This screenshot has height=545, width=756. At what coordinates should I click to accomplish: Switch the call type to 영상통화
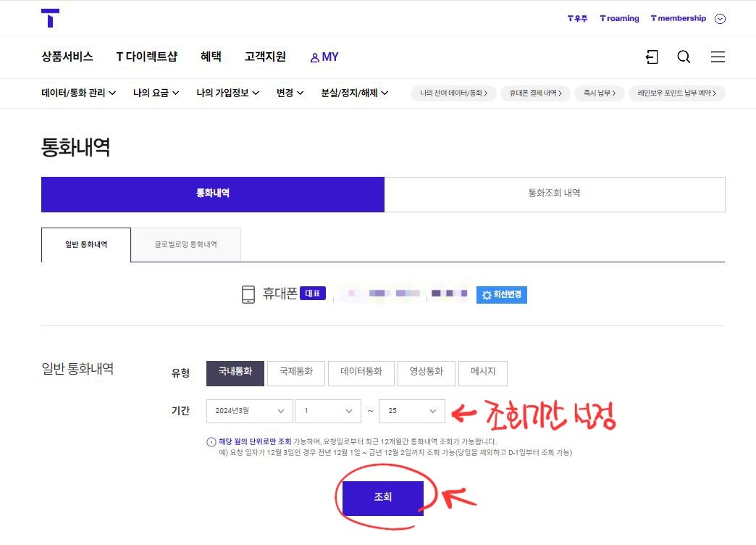(x=426, y=373)
